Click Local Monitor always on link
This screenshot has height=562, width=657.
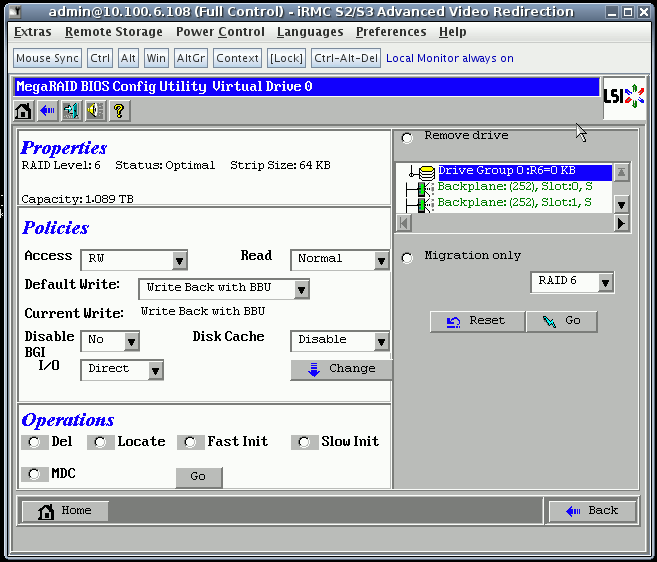pos(450,58)
